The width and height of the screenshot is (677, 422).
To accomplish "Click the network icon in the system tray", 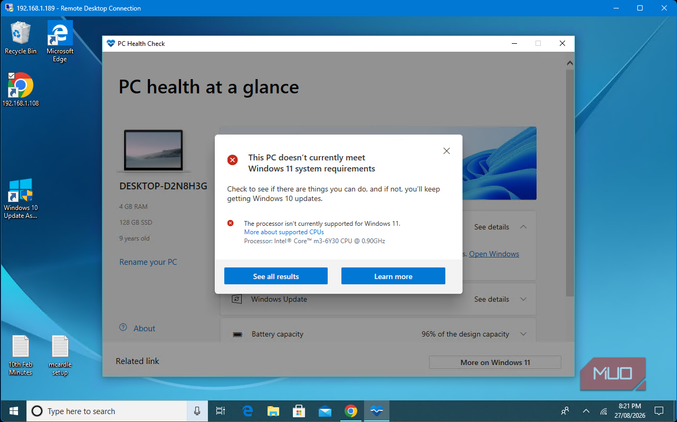I will [604, 411].
